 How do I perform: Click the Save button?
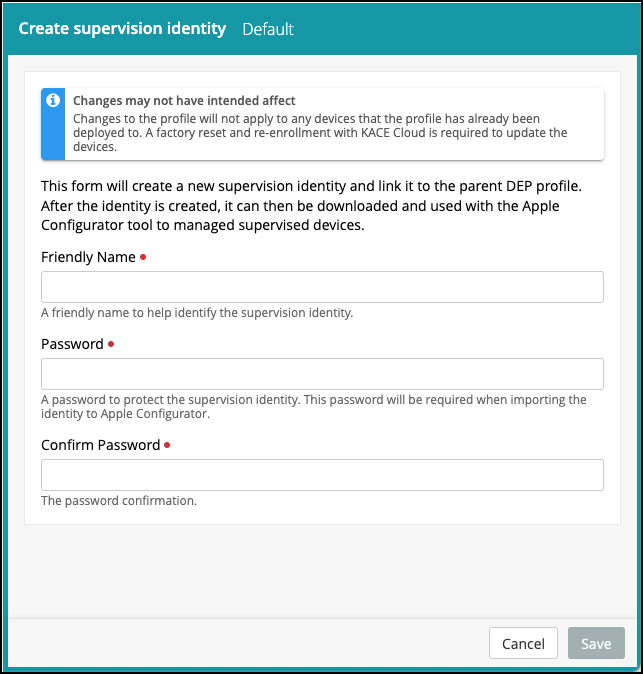(x=596, y=643)
